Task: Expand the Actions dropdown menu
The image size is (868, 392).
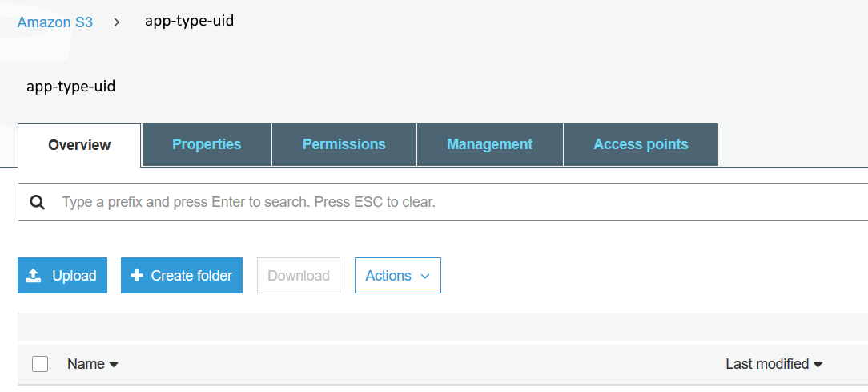Action: [x=397, y=276]
